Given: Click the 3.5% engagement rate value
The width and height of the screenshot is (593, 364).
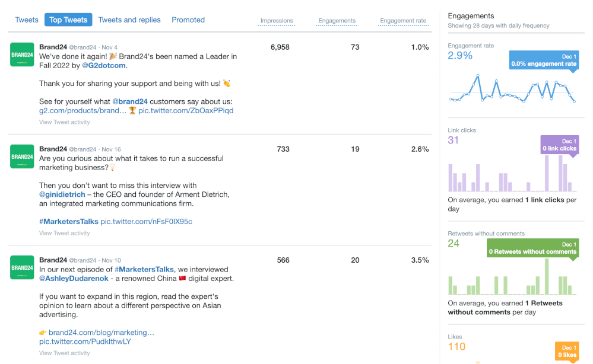Looking at the screenshot, I should (420, 260).
